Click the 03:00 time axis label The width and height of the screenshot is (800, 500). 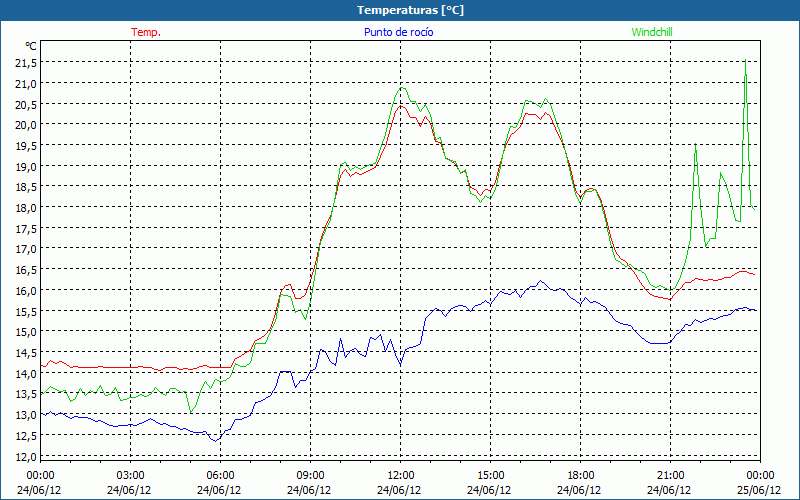click(131, 476)
